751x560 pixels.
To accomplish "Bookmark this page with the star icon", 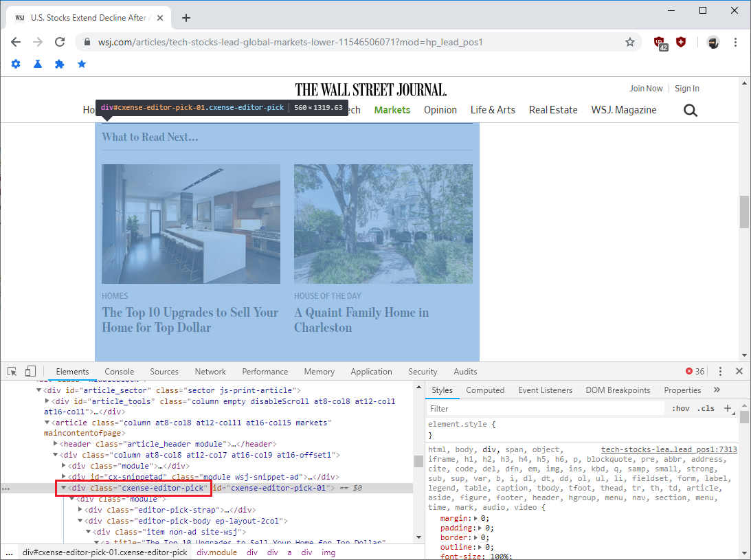I will coord(630,42).
